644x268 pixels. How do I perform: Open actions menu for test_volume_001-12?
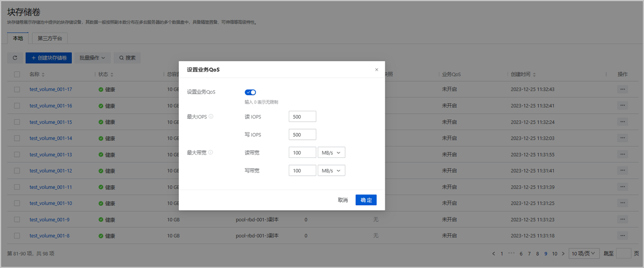pyautogui.click(x=623, y=171)
